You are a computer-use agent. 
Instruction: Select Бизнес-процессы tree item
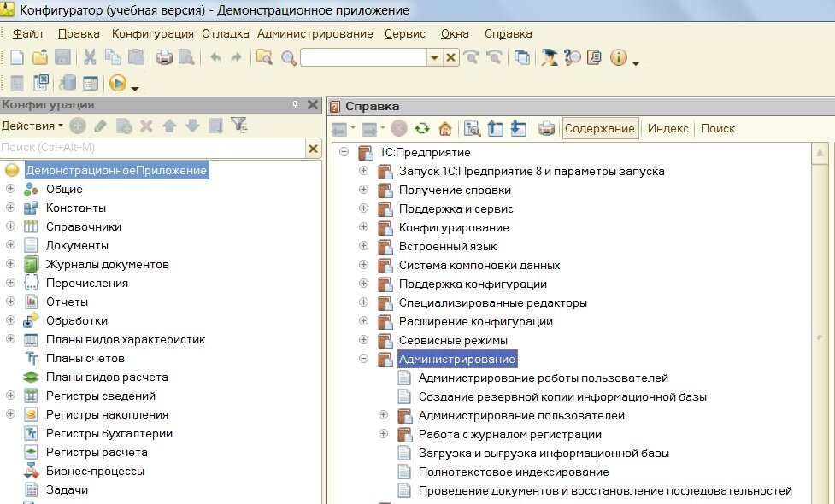[95, 471]
